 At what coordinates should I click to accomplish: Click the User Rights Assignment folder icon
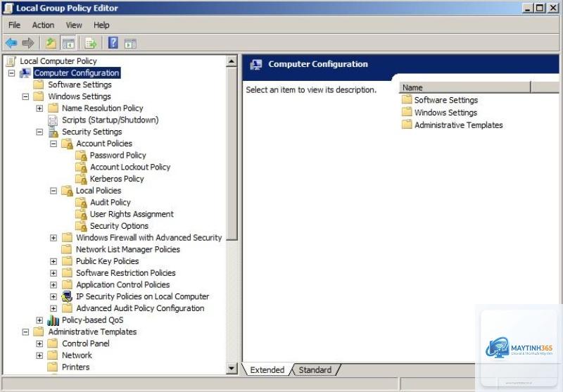(x=81, y=215)
